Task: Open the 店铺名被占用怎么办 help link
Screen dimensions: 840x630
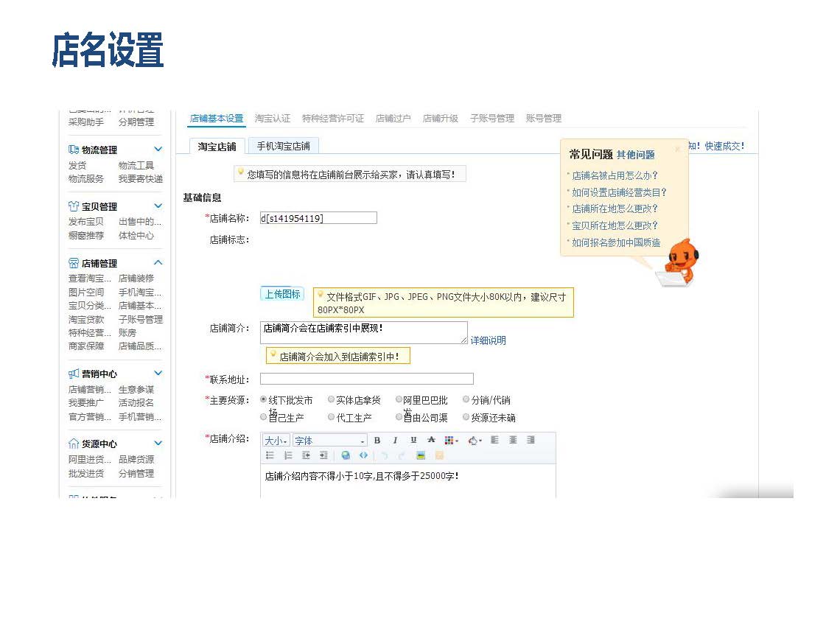Action: [615, 175]
